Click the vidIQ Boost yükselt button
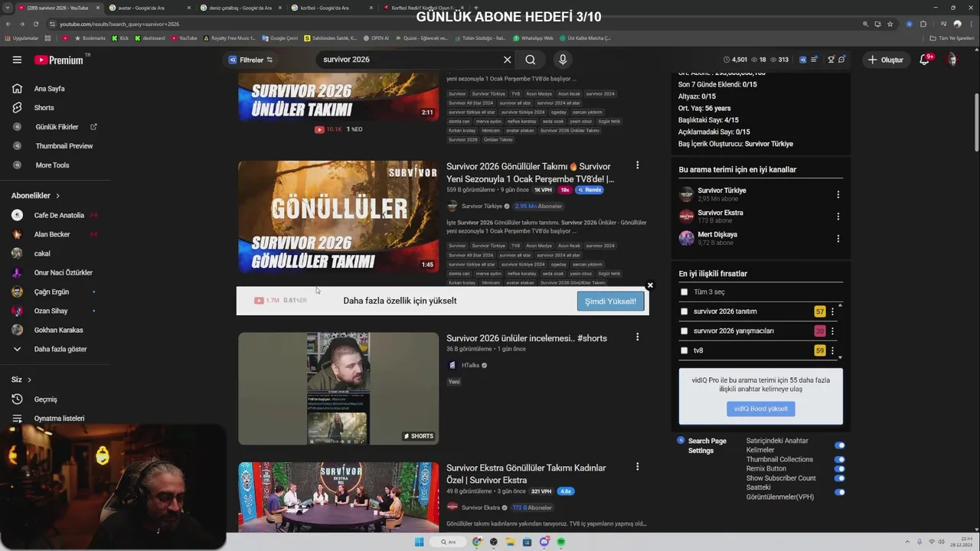 pyautogui.click(x=760, y=409)
